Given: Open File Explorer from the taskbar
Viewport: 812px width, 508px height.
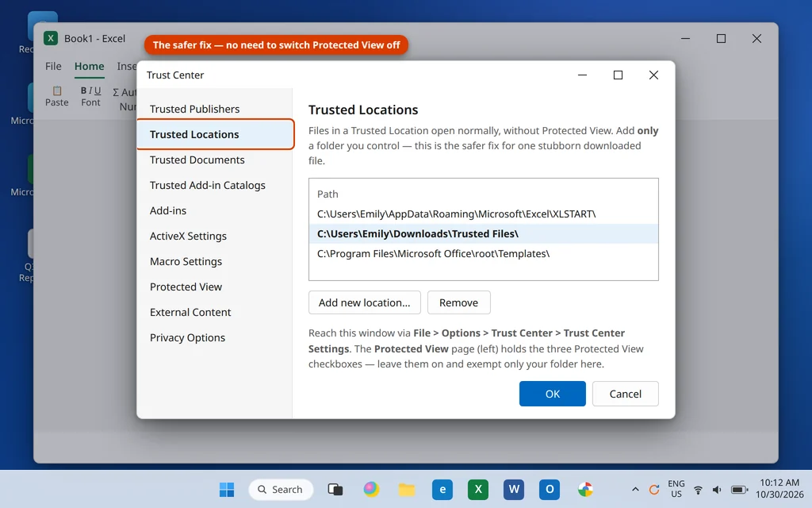Looking at the screenshot, I should coord(407,489).
